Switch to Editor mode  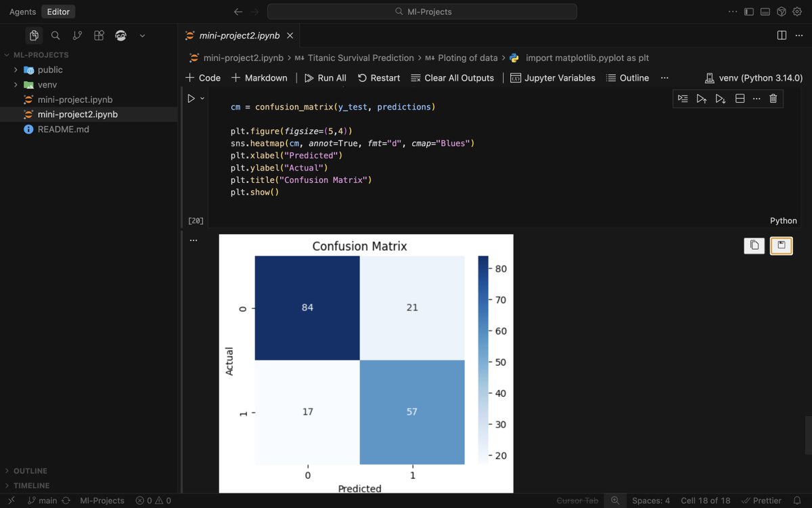point(59,12)
